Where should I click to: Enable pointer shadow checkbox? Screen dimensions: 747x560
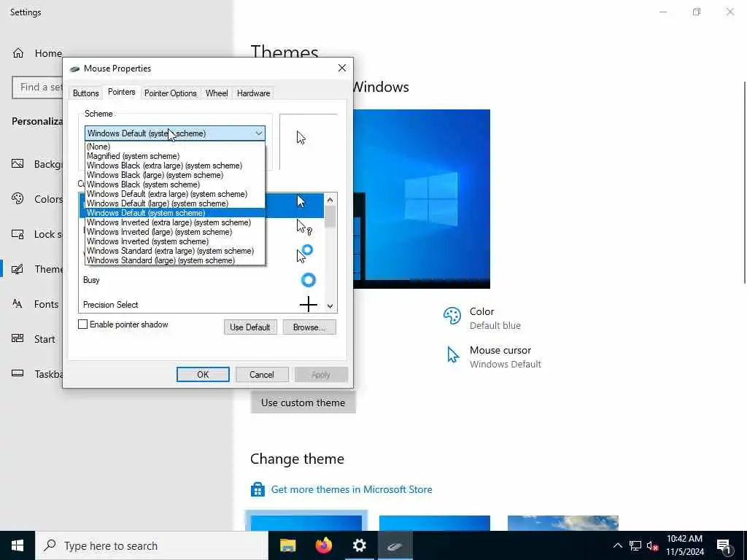tap(83, 324)
